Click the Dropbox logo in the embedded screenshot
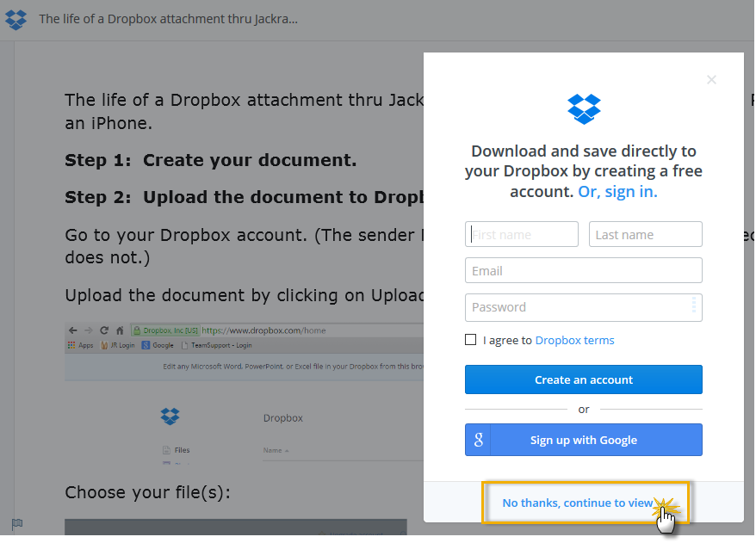The width and height of the screenshot is (756, 543). tap(170, 417)
